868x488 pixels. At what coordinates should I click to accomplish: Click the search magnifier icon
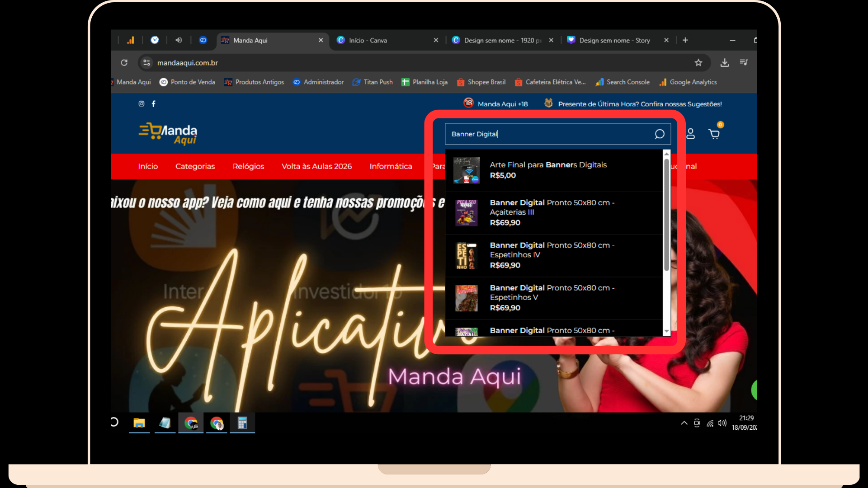659,134
